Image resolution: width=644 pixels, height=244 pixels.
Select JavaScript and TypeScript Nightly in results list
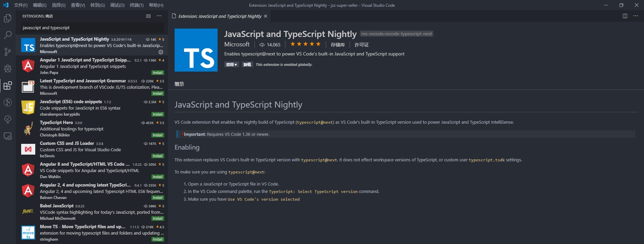92,45
